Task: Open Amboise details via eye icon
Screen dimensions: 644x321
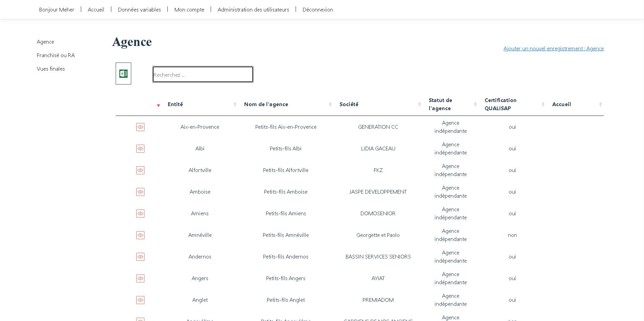Action: pos(140,192)
